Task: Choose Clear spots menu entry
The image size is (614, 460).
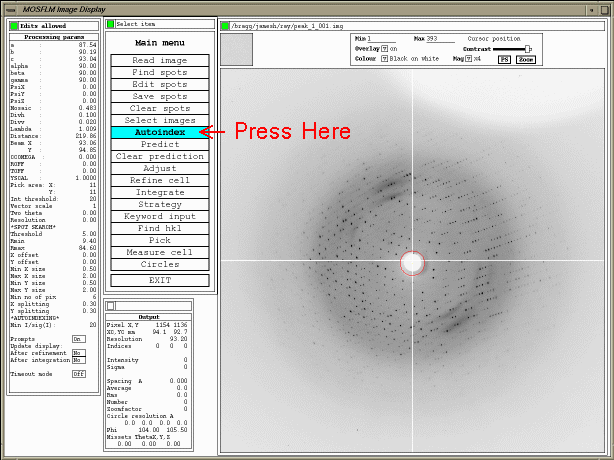Action: pyautogui.click(x=160, y=108)
